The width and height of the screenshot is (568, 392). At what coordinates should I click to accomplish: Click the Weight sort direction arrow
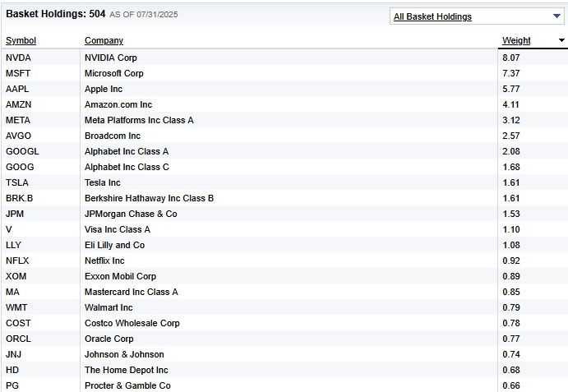561,40
